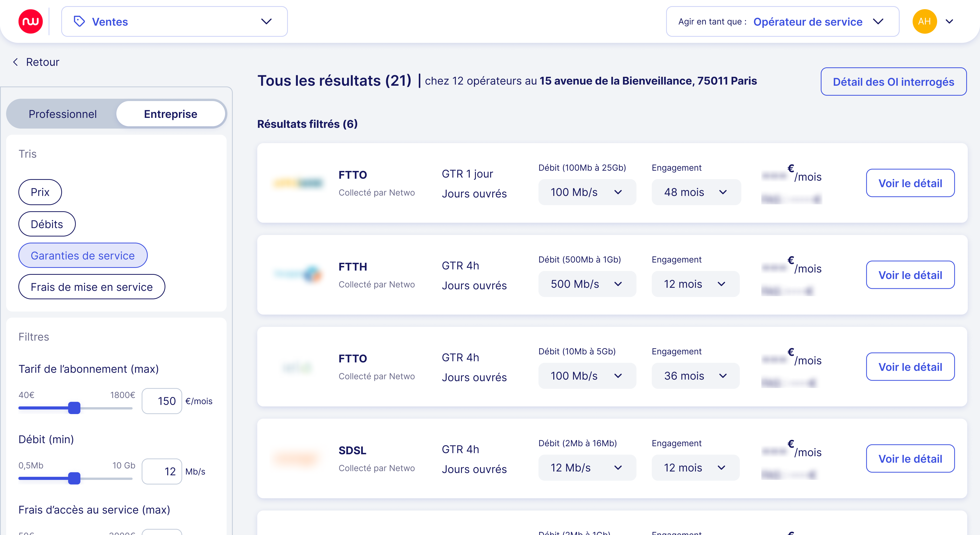Click the red Netwo logo
Screen dimensions: 980x535
(30, 22)
